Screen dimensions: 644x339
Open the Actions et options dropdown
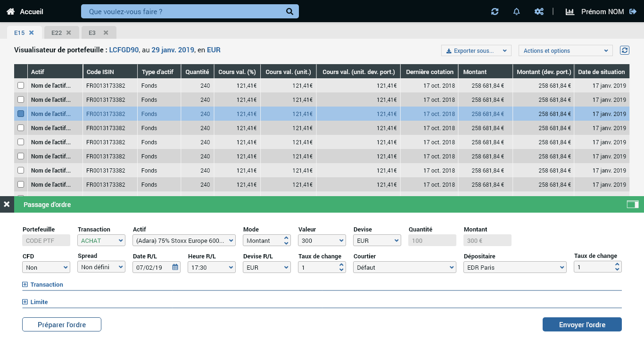[565, 50]
